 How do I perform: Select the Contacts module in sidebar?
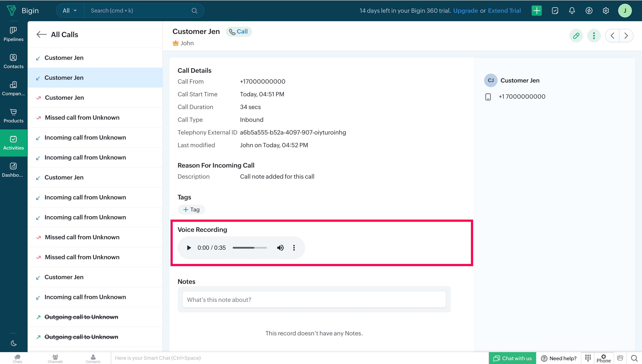coord(14,62)
